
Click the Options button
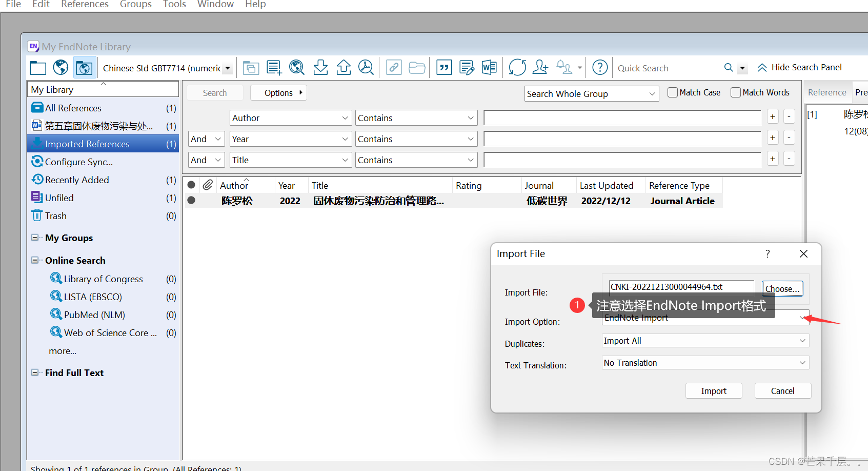click(278, 93)
